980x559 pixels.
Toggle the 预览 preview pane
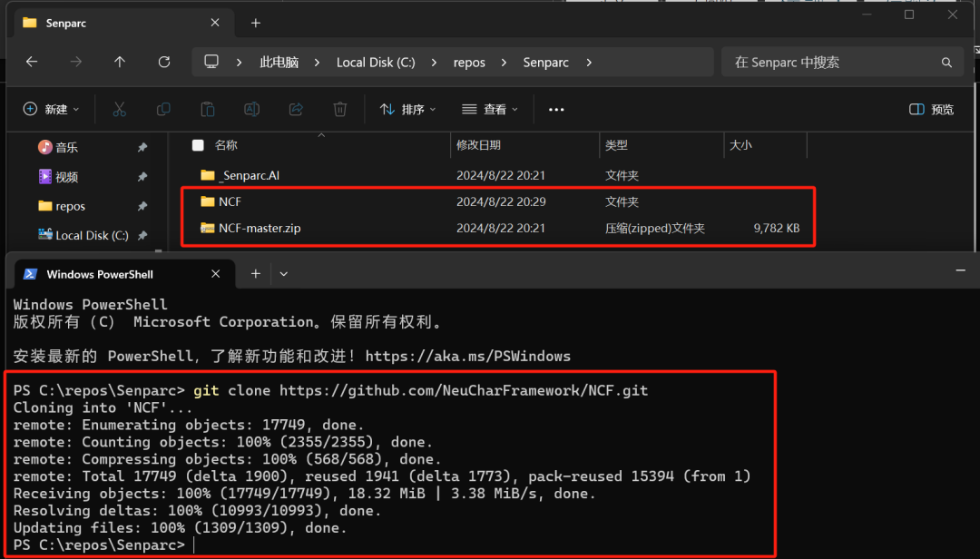(931, 110)
